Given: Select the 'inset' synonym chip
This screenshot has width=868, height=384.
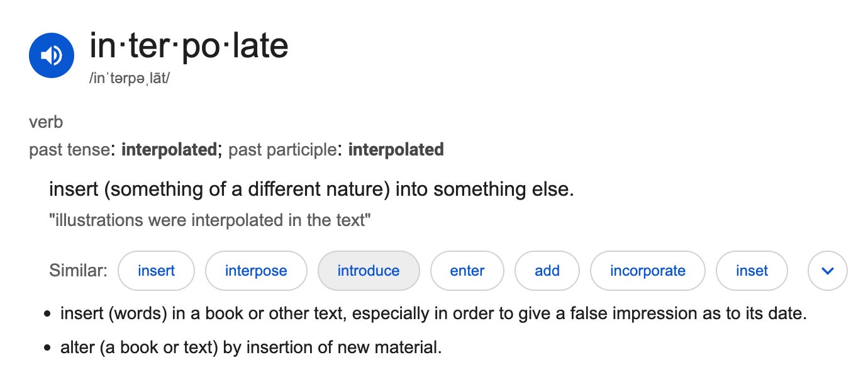Looking at the screenshot, I should [x=752, y=271].
